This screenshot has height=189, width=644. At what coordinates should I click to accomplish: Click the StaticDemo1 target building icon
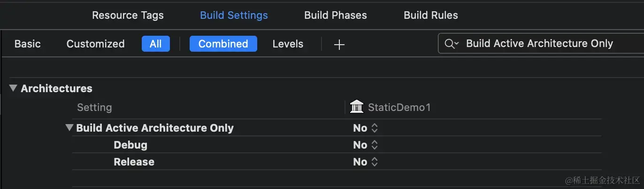[357, 107]
